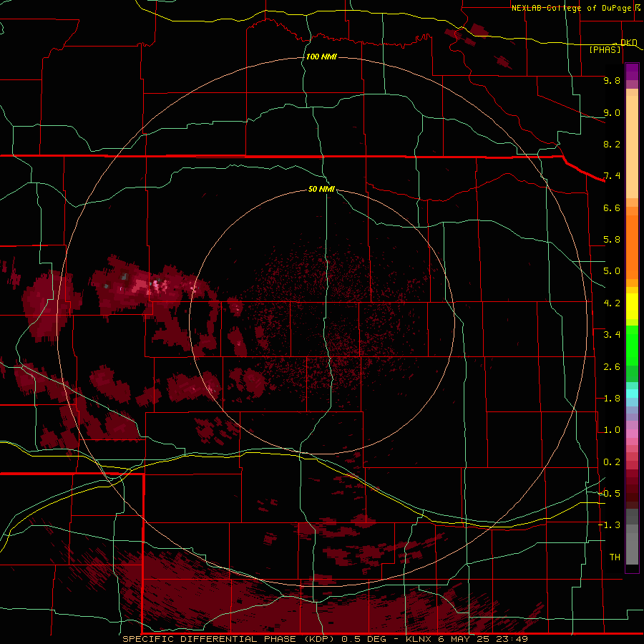Click the 100 NMI range ring label
The image size is (644, 644).
tap(321, 57)
